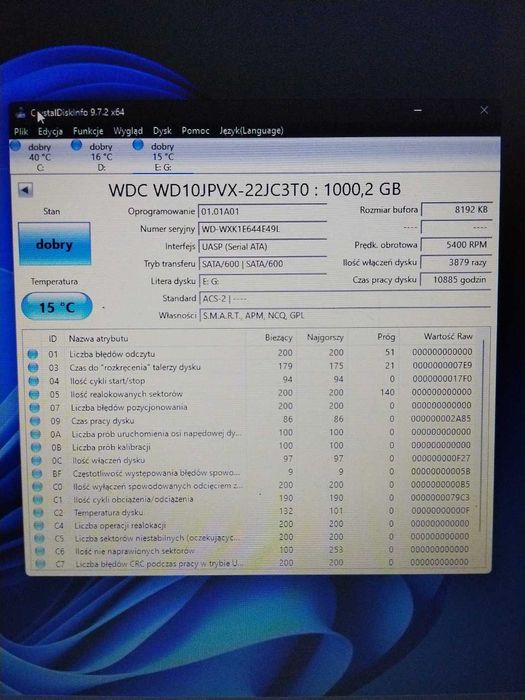The image size is (525, 700).
Task: Open the Edycja menu
Action: 50,131
